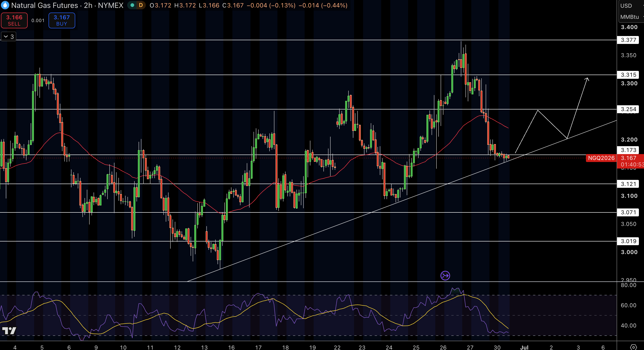Click the 30 date label on time axis

[497, 347]
